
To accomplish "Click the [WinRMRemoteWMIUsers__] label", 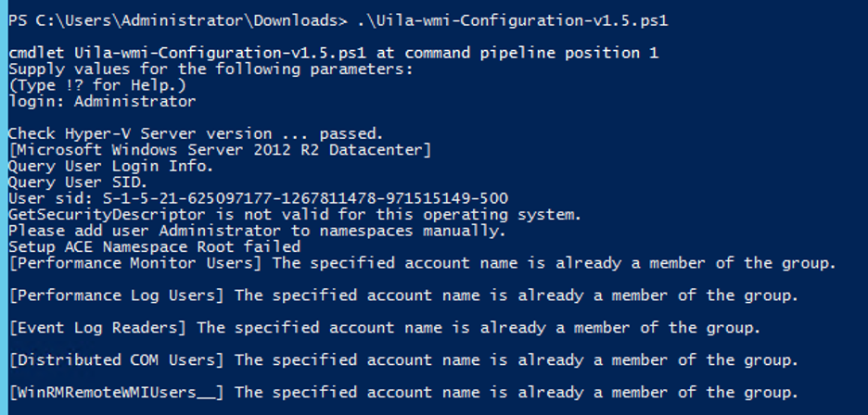I will tap(117, 393).
